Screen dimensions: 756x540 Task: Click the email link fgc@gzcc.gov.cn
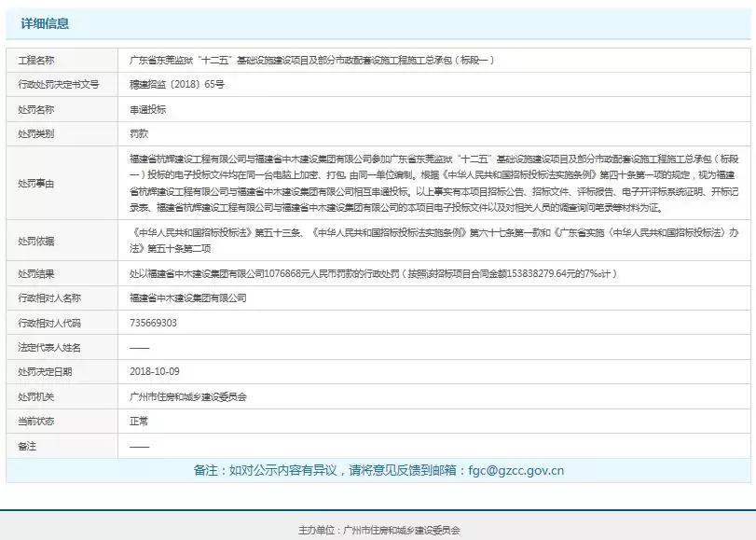518,471
